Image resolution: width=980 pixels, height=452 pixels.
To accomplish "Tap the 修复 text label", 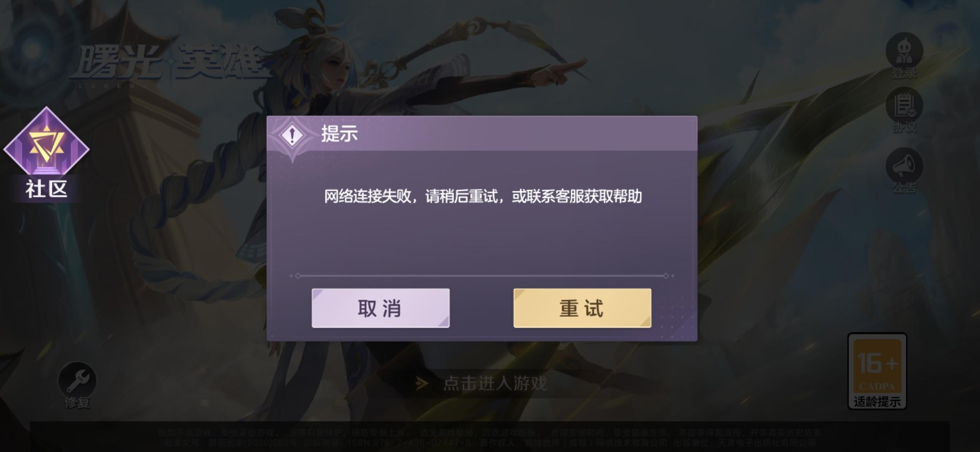I will coord(77,403).
